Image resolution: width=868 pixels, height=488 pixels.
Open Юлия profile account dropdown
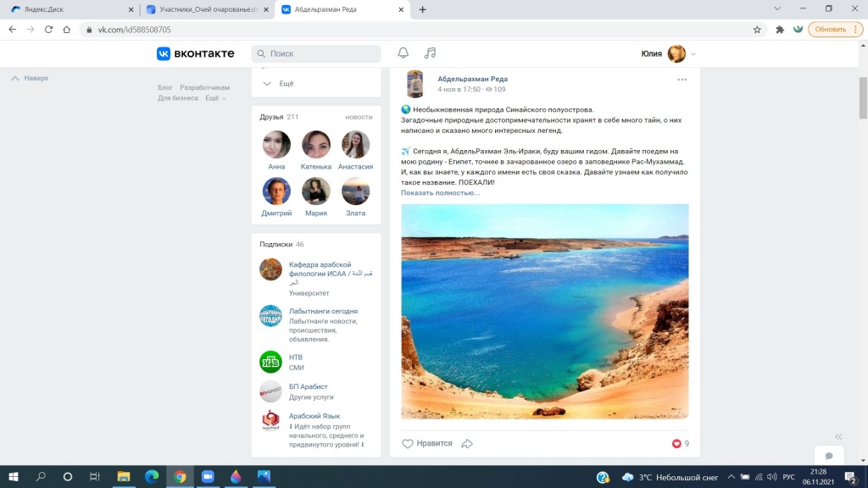(x=669, y=53)
